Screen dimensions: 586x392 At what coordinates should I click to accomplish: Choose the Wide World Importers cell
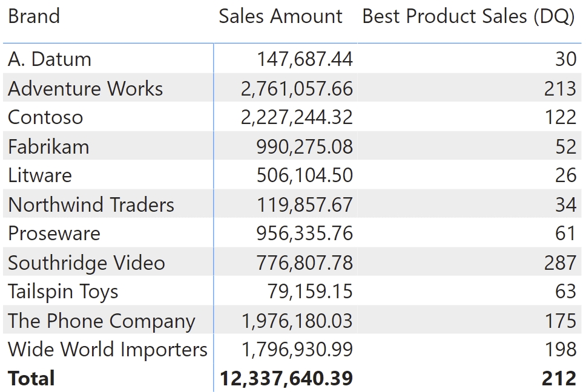pyautogui.click(x=108, y=350)
